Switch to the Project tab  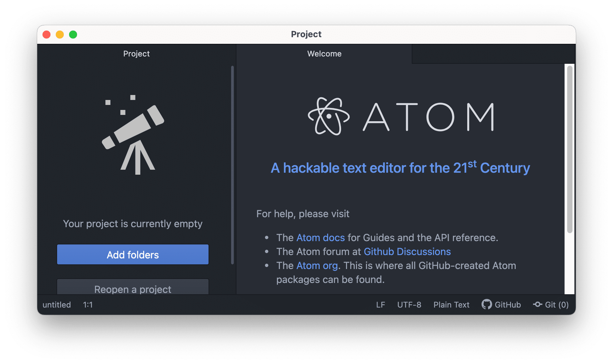click(136, 53)
